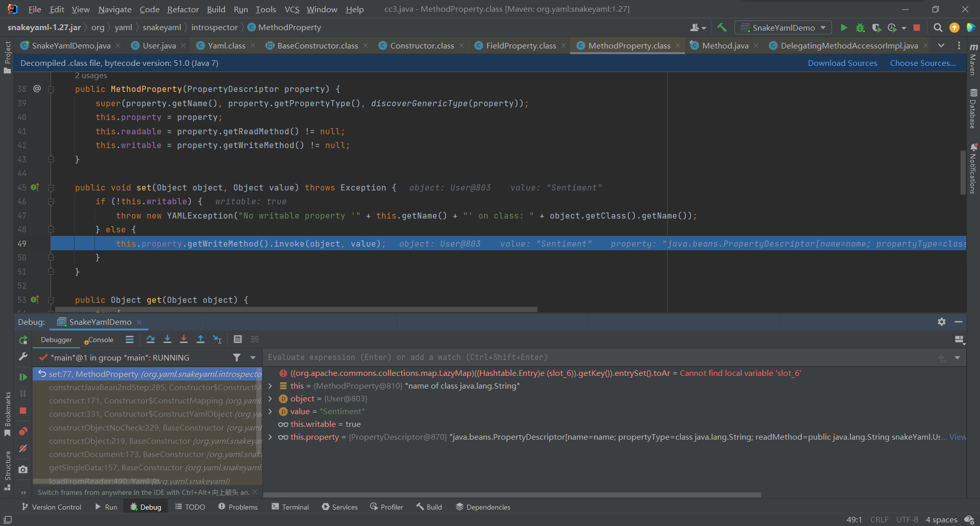Image resolution: width=980 pixels, height=526 pixels.
Task: Click the editor horizontal scrollbar
Action: (296, 309)
